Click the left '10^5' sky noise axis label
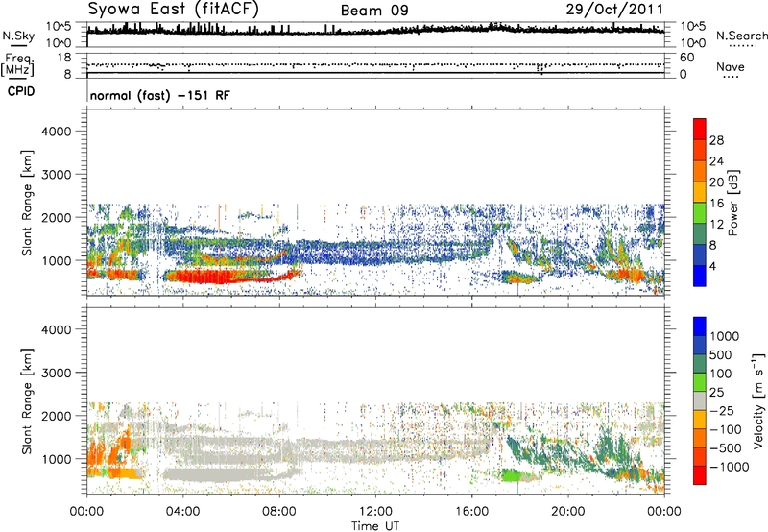 click(59, 27)
